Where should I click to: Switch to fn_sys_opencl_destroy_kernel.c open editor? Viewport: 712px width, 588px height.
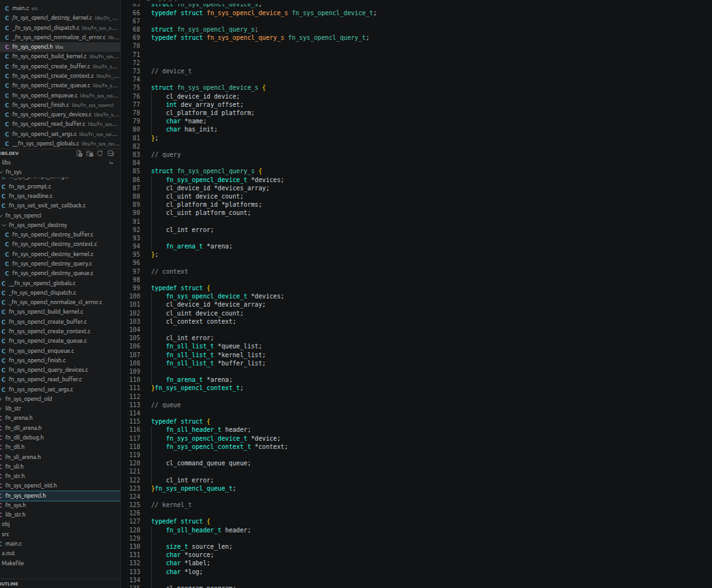(60, 18)
